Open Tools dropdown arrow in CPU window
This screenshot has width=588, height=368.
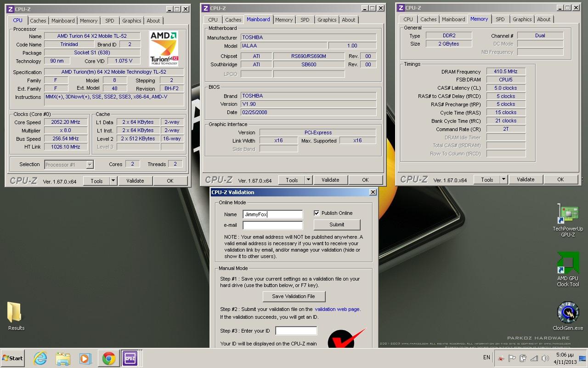click(113, 181)
